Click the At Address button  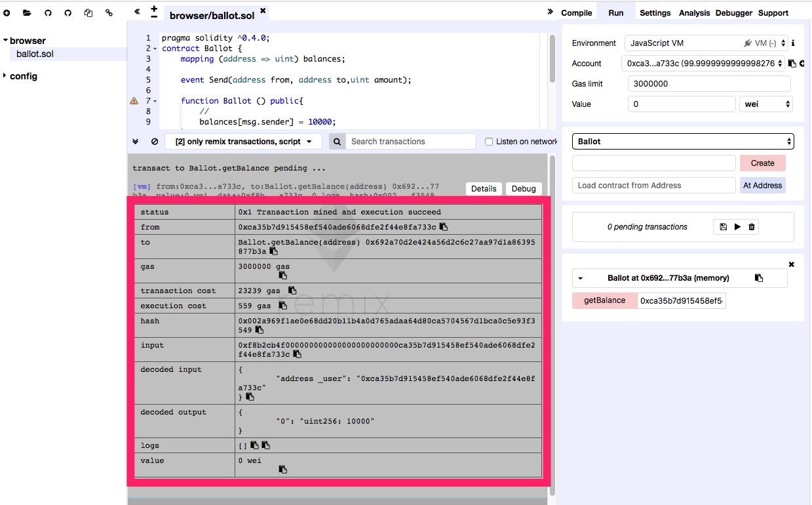click(x=763, y=186)
